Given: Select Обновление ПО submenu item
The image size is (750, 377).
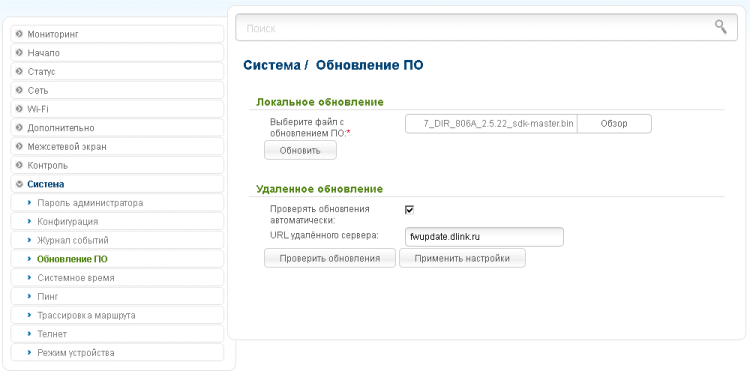Looking at the screenshot, I should pos(117,259).
